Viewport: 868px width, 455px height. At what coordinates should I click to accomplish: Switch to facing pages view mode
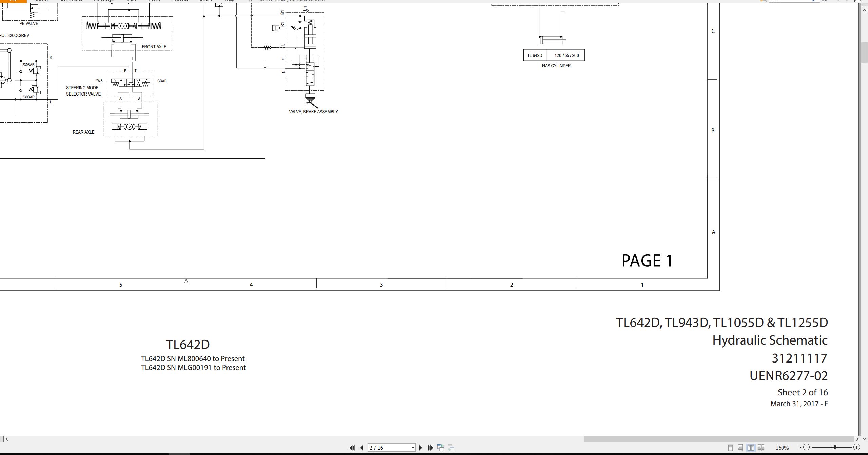tap(751, 448)
